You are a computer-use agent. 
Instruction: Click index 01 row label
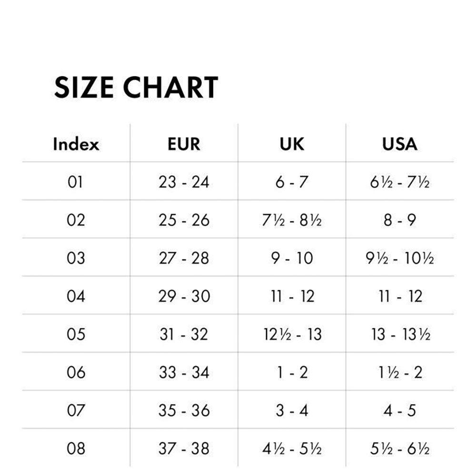coord(75,182)
